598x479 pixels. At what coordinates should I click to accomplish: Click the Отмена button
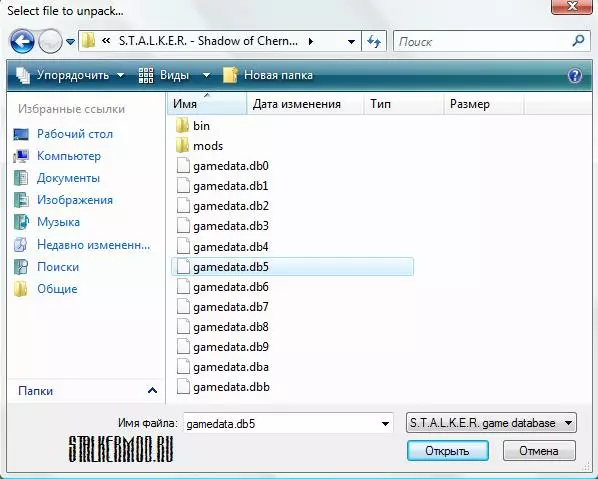point(539,451)
